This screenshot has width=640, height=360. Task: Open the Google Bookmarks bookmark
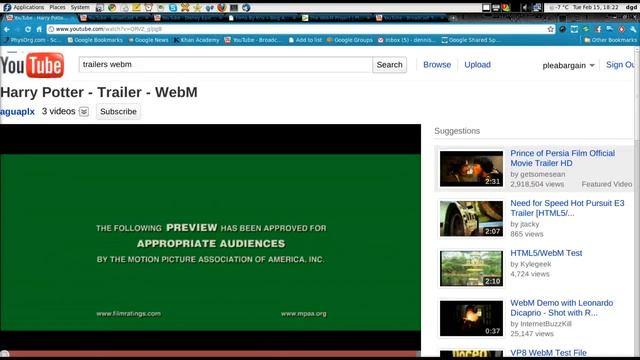click(95, 40)
